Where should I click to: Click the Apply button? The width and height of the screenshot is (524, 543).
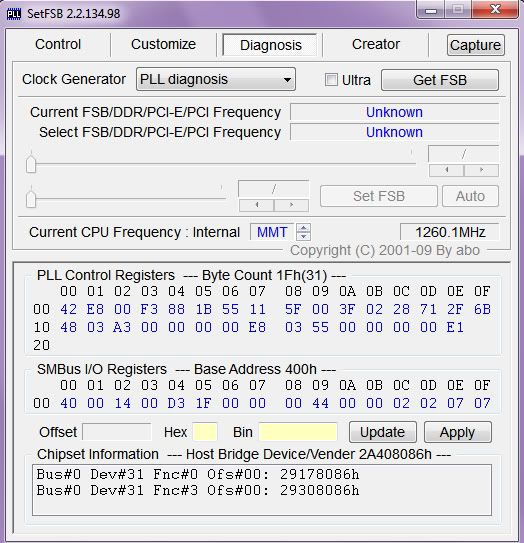click(x=458, y=432)
